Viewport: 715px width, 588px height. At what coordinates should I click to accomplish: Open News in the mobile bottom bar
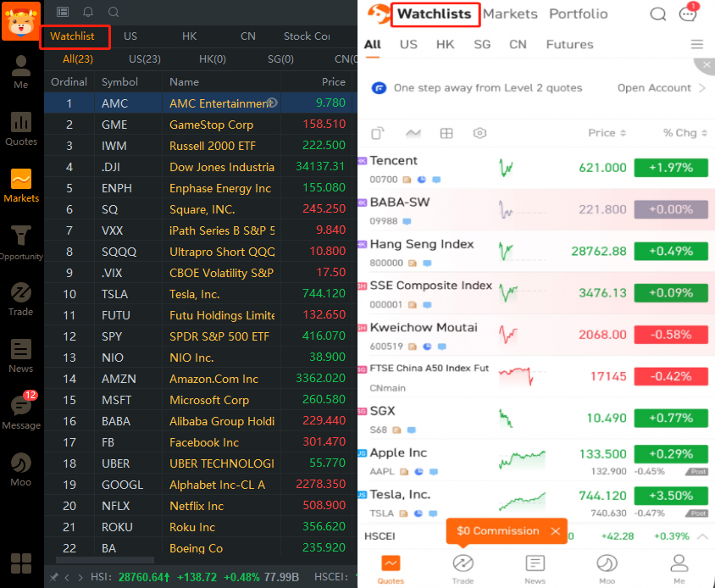pos(535,569)
